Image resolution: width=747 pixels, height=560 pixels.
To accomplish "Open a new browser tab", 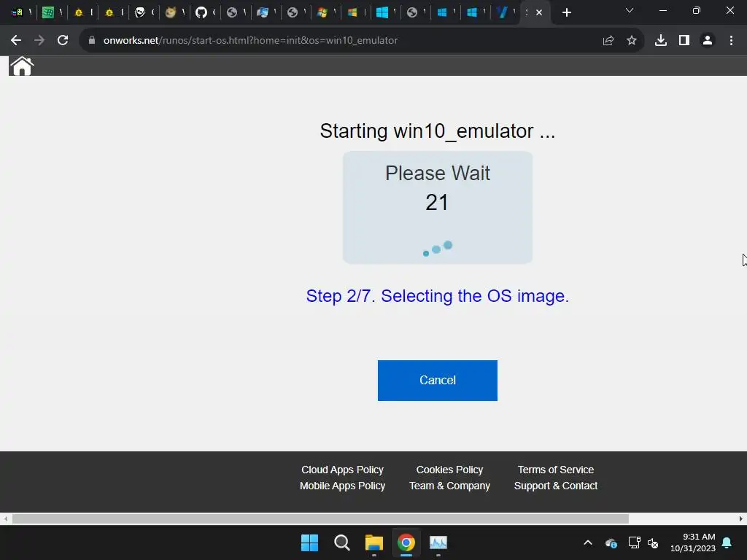I will [566, 13].
